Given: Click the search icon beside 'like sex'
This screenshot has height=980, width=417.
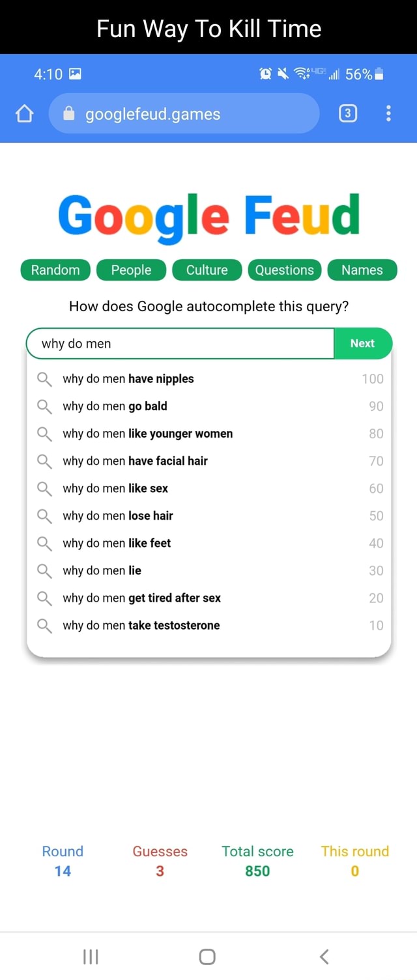Looking at the screenshot, I should [x=44, y=488].
